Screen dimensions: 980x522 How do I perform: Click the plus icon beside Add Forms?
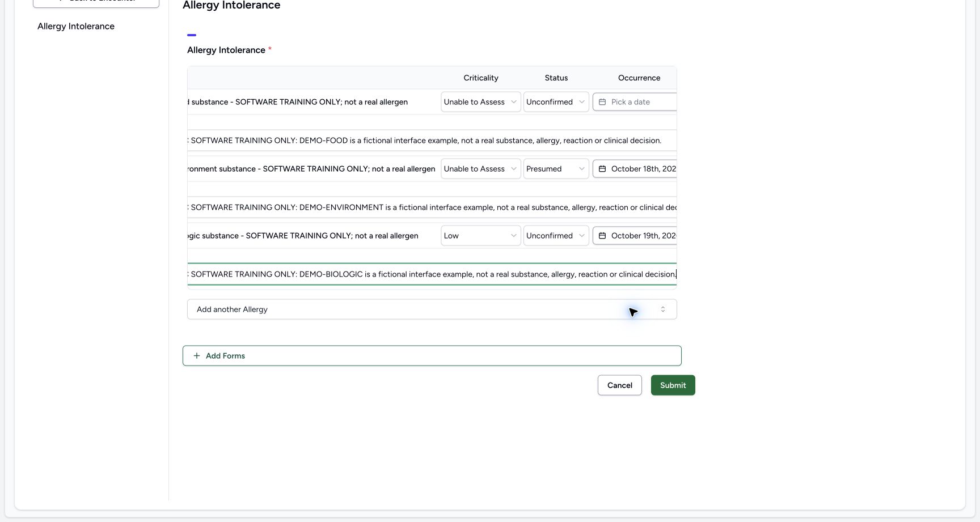pos(197,356)
